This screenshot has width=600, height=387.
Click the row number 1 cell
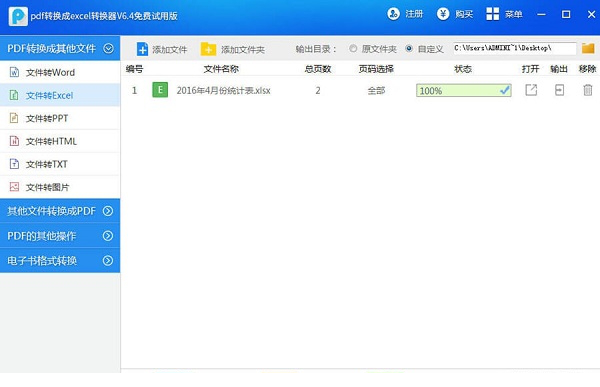[x=134, y=90]
